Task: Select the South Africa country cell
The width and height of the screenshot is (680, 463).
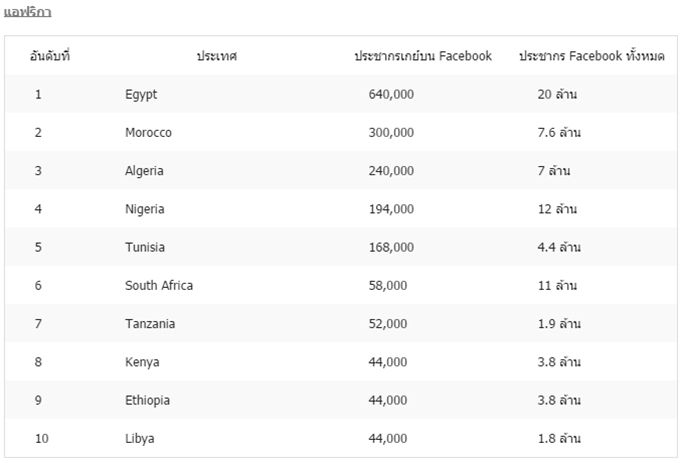Action: click(159, 285)
